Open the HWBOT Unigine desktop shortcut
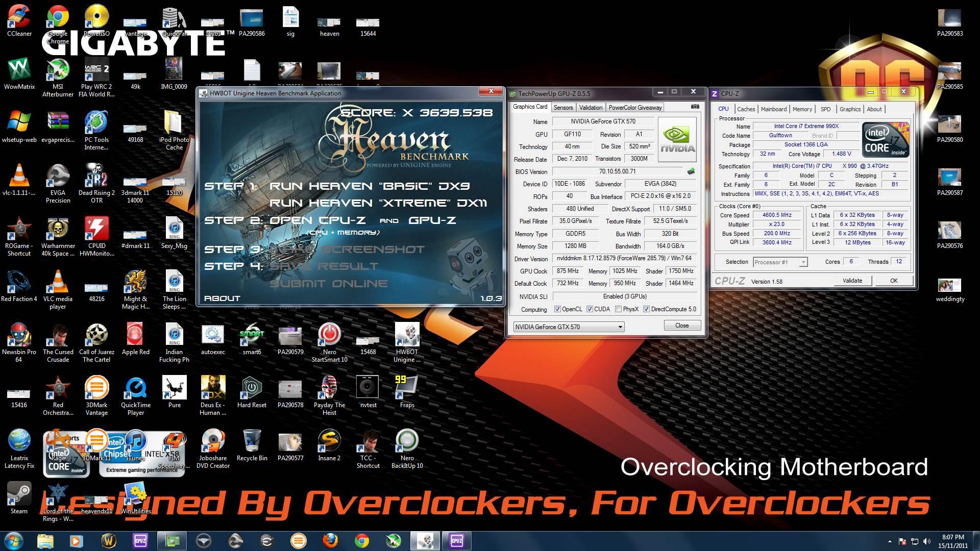 (407, 343)
